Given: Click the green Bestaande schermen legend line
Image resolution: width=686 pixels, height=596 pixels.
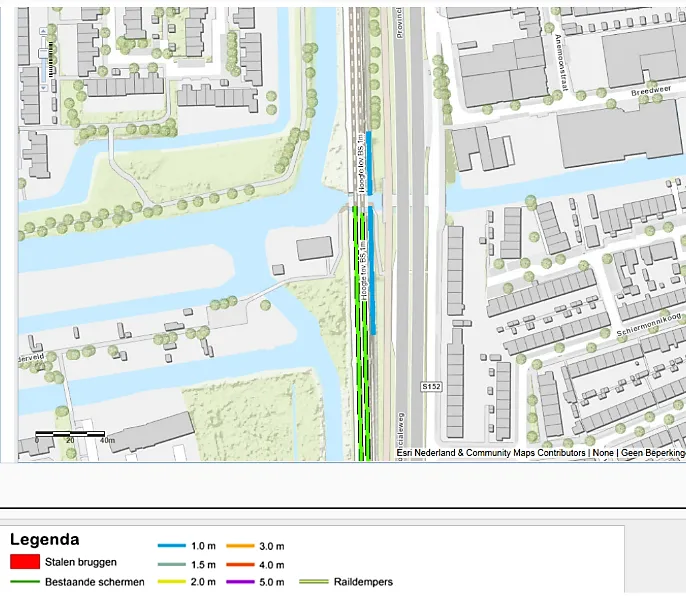Looking at the screenshot, I should (x=24, y=582).
